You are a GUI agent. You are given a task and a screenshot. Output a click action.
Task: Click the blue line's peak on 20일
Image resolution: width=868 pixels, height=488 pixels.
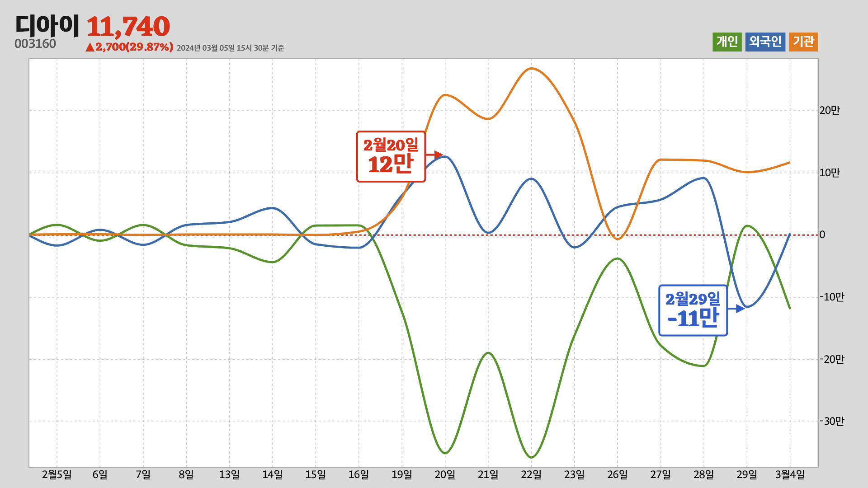(445, 157)
